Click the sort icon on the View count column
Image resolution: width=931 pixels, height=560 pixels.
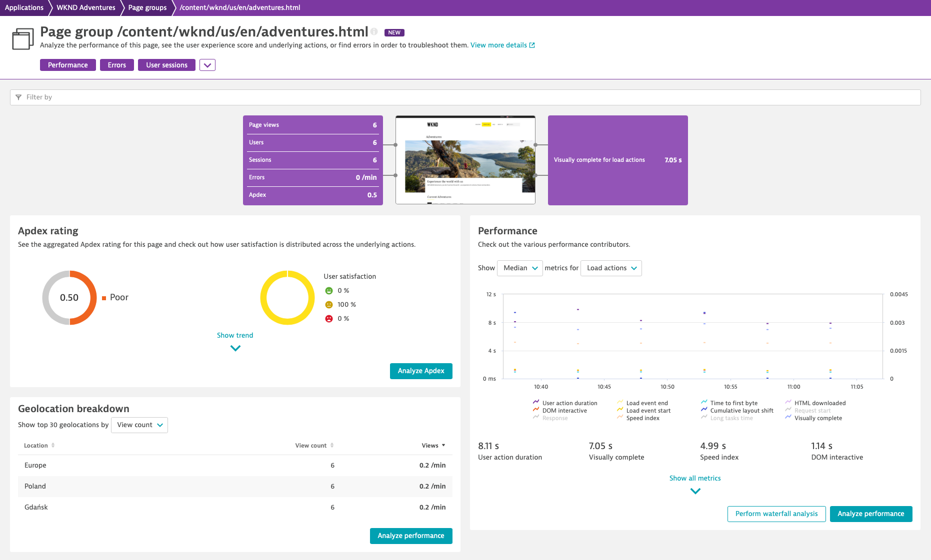tap(331, 445)
